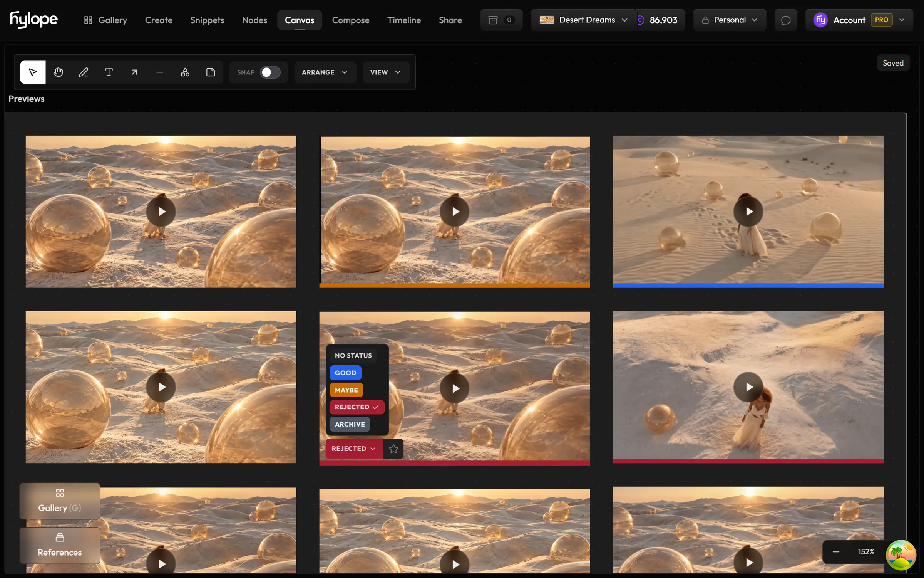Click the 152% zoom level
Image resolution: width=924 pixels, height=578 pixels.
(866, 552)
